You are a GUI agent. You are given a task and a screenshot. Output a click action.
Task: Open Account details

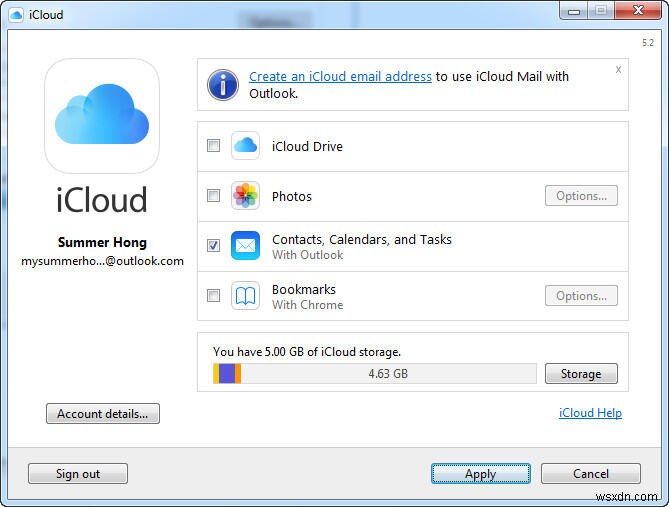[x=103, y=414]
